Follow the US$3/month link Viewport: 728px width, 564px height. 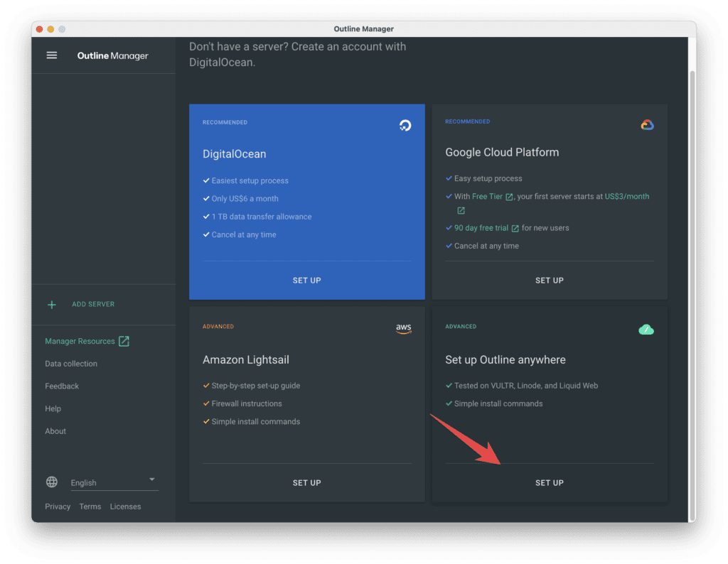point(627,197)
